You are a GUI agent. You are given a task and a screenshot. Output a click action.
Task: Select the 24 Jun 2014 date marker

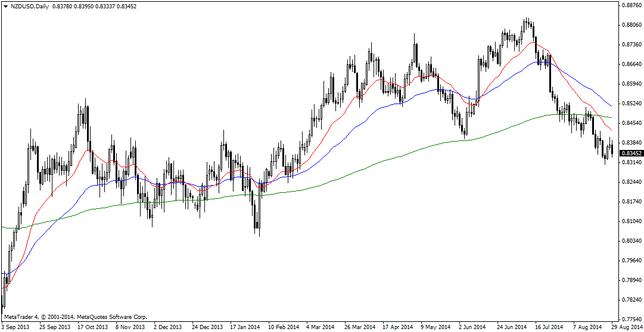[512, 327]
